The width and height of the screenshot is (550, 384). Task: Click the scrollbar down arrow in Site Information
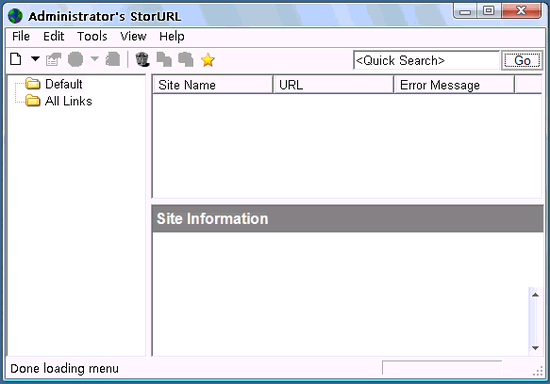(535, 348)
